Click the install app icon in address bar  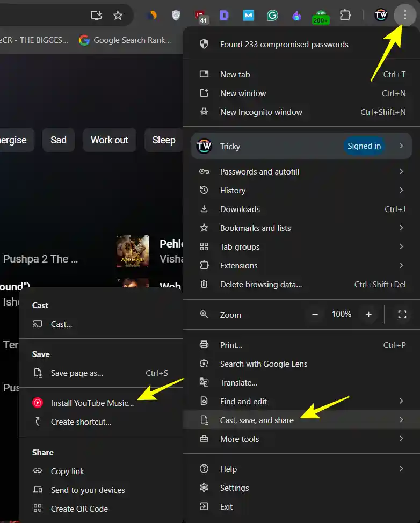[96, 16]
